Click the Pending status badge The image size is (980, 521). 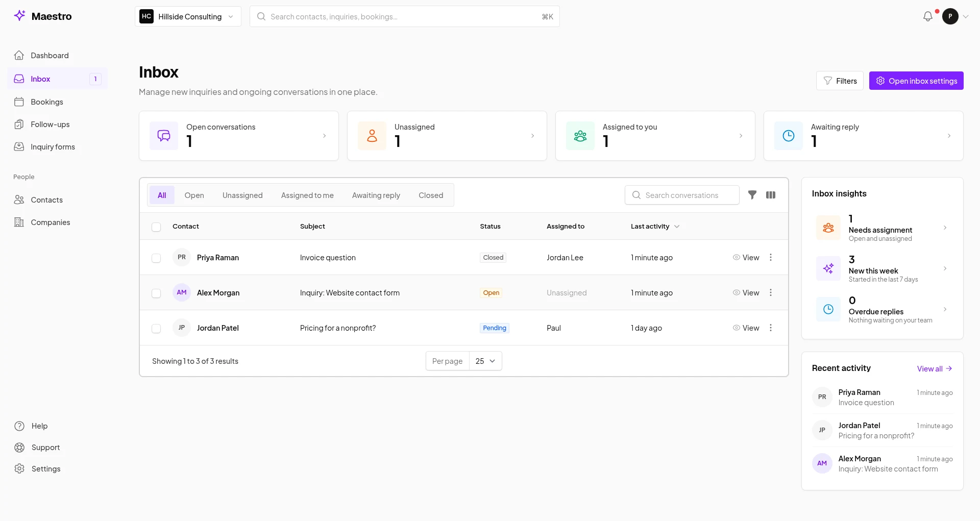(495, 328)
